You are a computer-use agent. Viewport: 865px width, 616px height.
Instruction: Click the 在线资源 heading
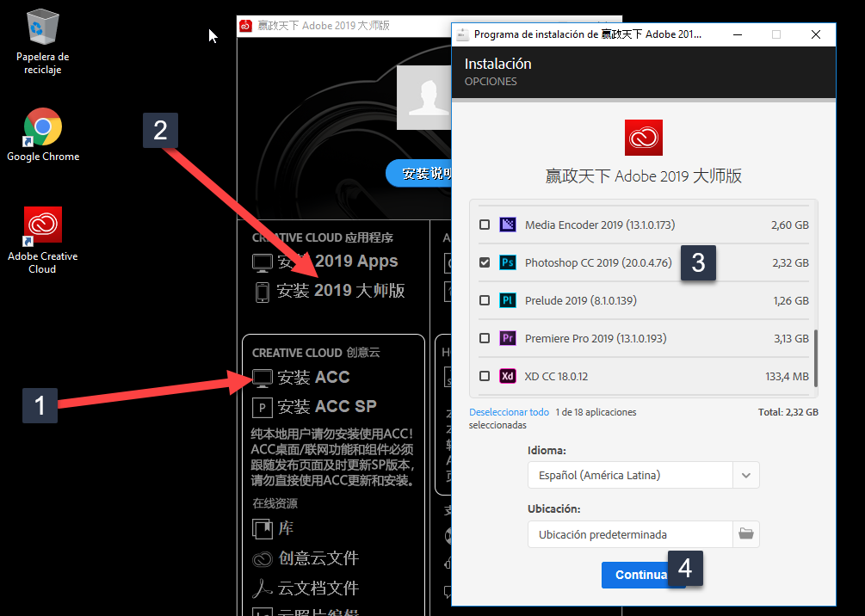tap(275, 503)
